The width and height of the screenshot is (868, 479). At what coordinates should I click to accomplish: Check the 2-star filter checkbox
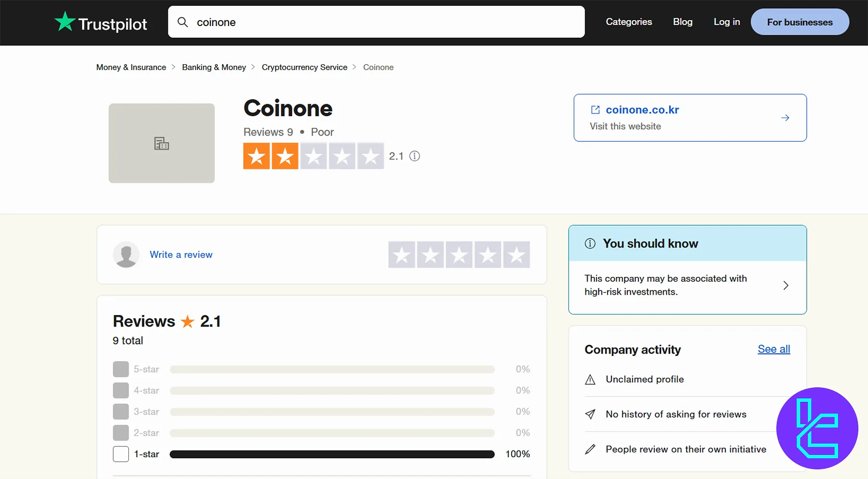[x=121, y=433]
